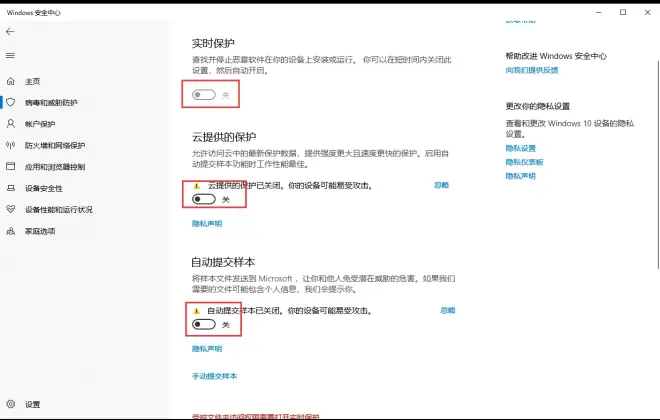Screen dimensions: 660x420
Task: Click the 云提供的保护 heading
Action: click(224, 137)
